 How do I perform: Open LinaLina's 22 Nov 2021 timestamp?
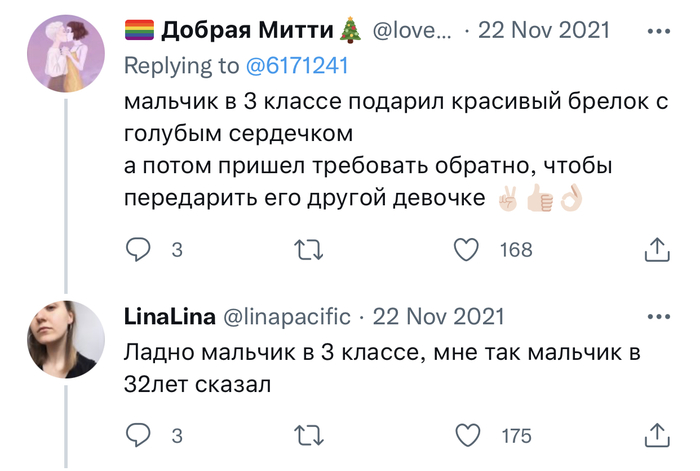point(439,317)
